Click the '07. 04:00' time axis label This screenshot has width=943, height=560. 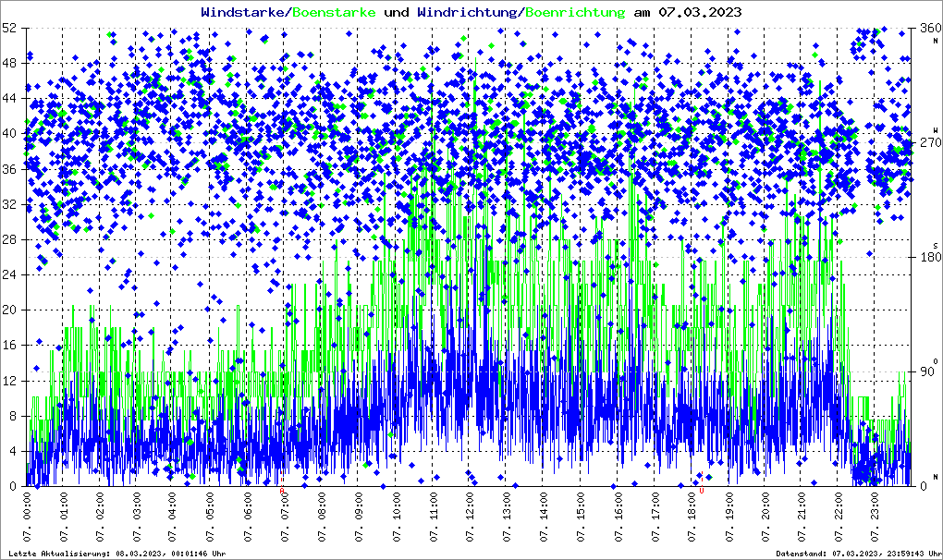coord(173,517)
